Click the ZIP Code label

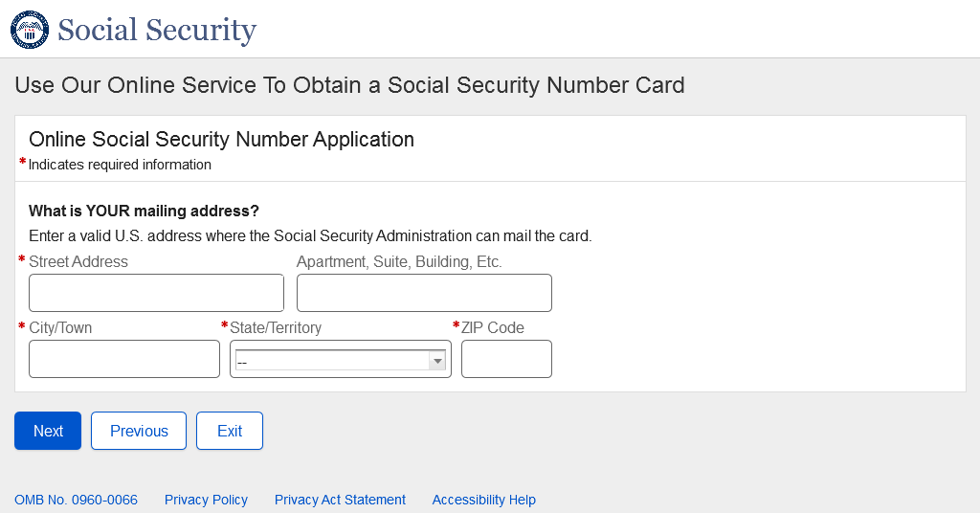493,327
